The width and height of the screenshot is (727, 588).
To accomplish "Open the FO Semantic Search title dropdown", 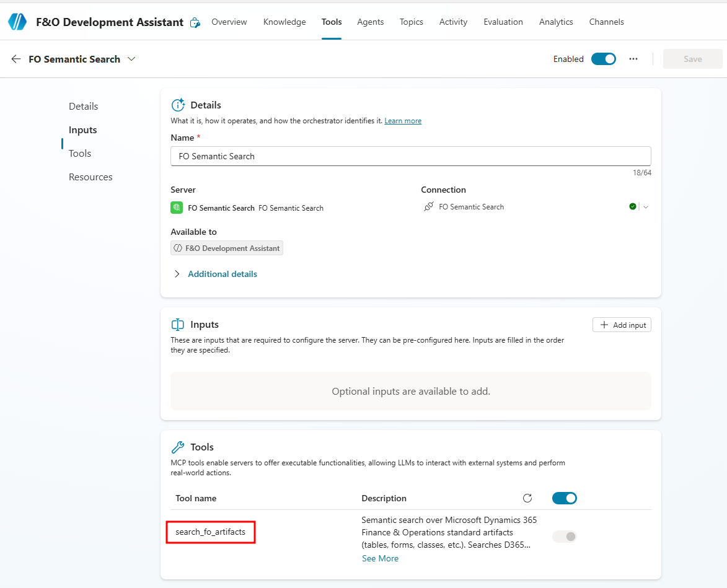I will coord(131,59).
